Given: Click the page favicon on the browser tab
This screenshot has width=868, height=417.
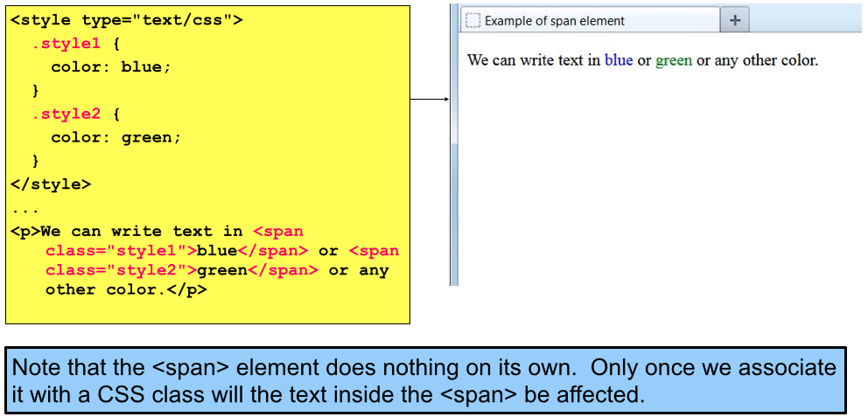Looking at the screenshot, I should click(x=472, y=21).
